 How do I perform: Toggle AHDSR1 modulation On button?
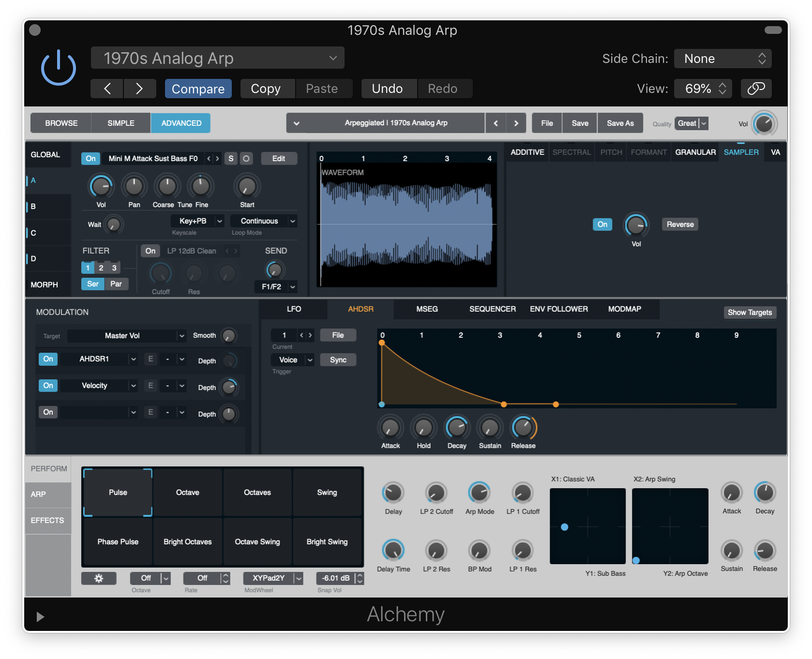pyautogui.click(x=48, y=359)
